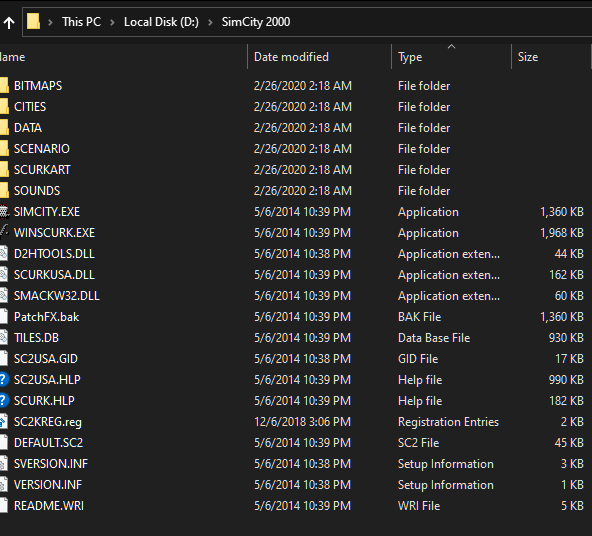Expand chevron before This PC breadcrumb
592x536 pixels.
coord(50,23)
